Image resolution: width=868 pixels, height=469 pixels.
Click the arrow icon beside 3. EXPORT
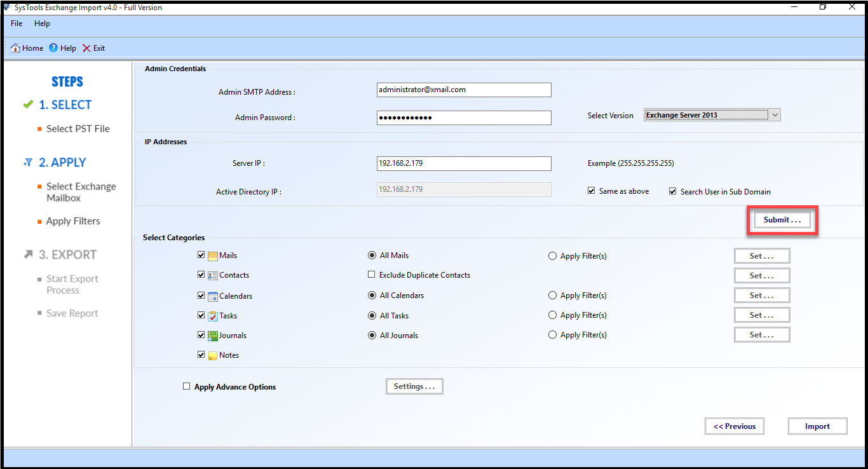[x=28, y=254]
